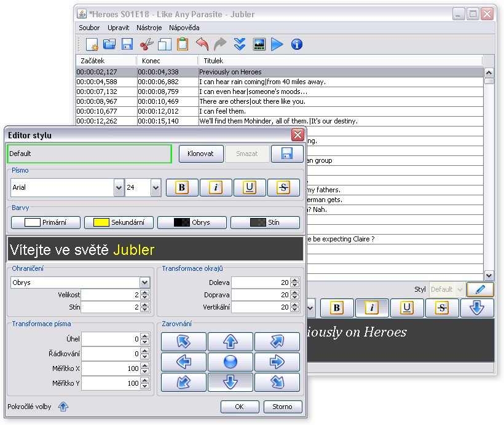Open the Nástroje menu
The width and height of the screenshot is (504, 425).
pos(149,28)
